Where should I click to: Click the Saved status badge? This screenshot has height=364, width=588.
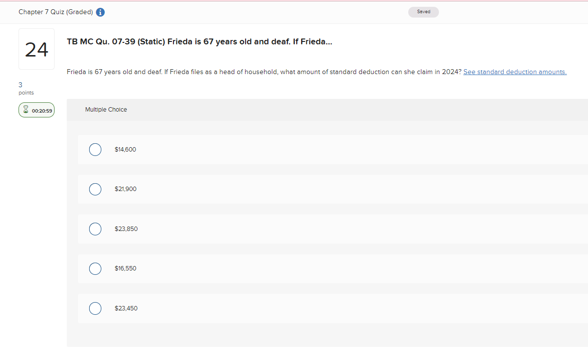click(x=423, y=12)
